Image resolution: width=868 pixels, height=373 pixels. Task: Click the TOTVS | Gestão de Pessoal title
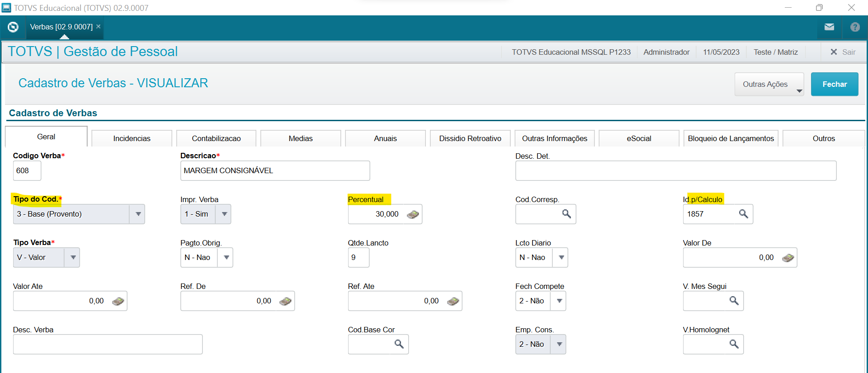pos(93,52)
